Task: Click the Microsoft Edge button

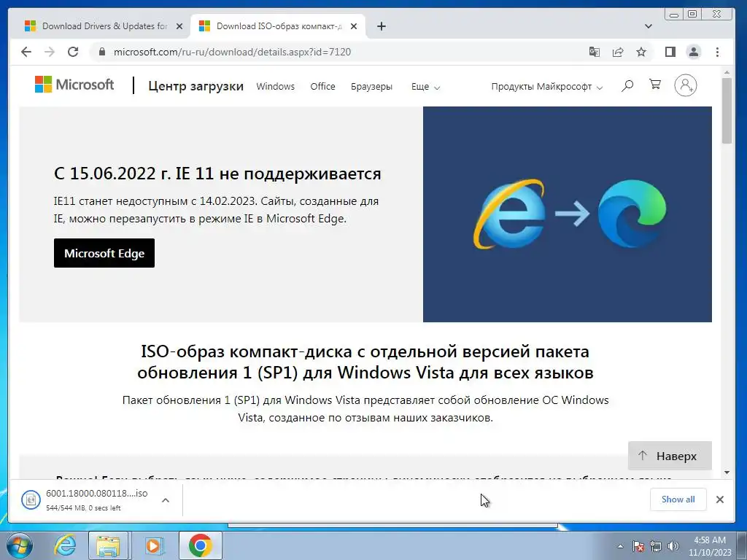Action: (104, 253)
